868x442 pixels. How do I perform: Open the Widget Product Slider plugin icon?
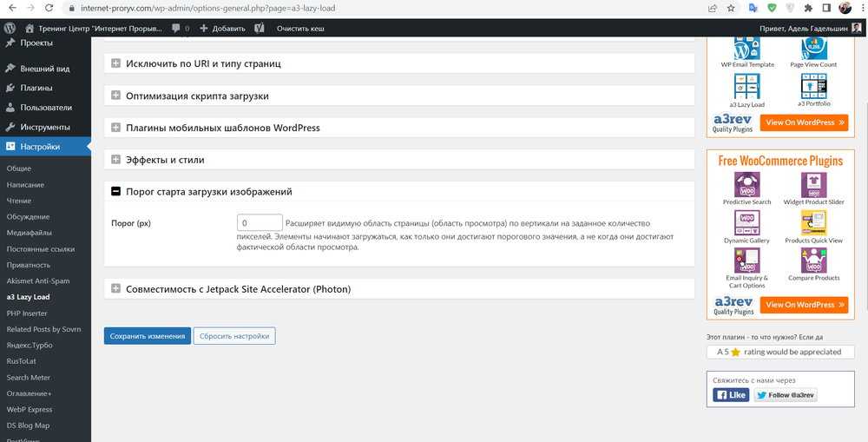tap(813, 185)
